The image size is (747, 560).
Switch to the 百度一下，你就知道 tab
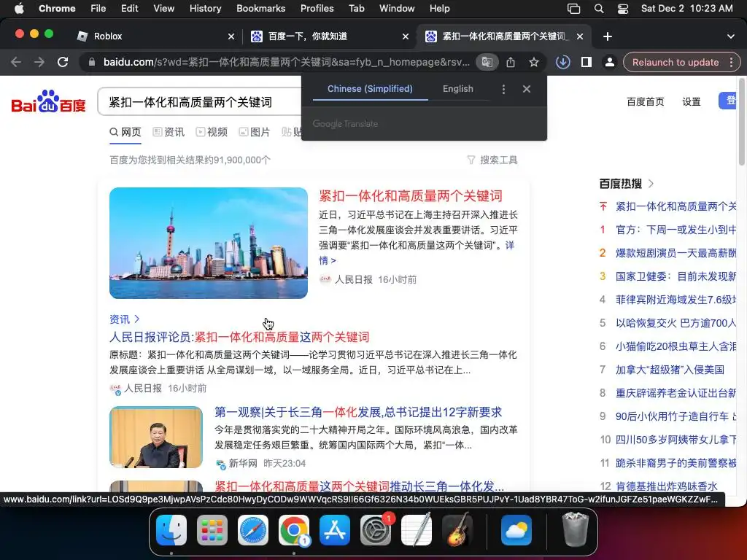(x=329, y=36)
